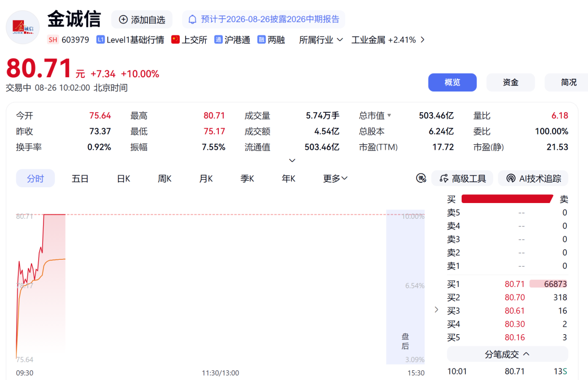588x380 pixels.
Task: Switch to the 资金 tab
Action: tap(510, 82)
